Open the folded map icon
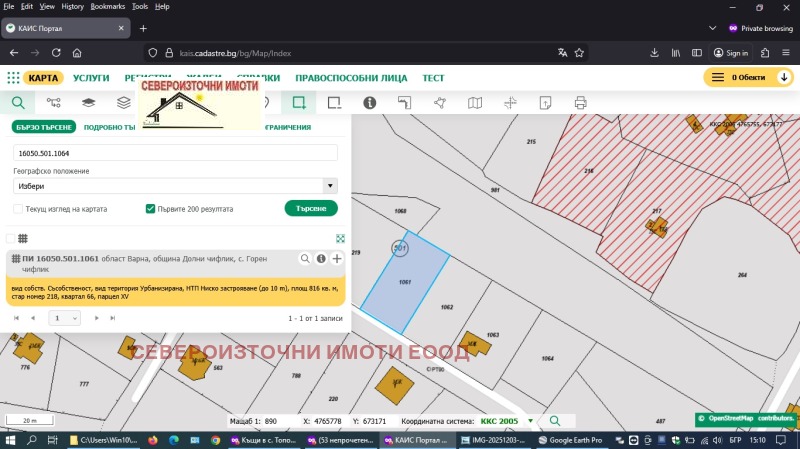 pos(475,103)
